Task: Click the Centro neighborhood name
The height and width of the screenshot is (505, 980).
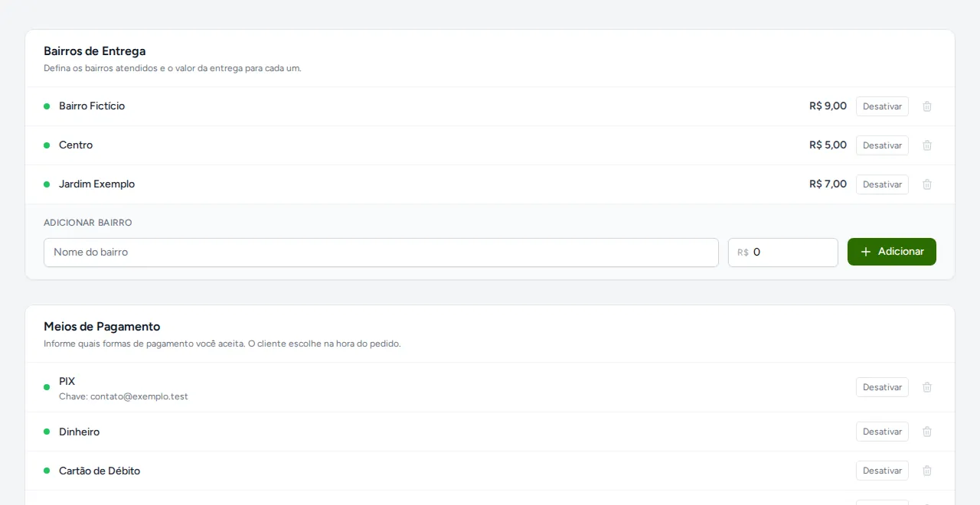Action: coord(76,145)
